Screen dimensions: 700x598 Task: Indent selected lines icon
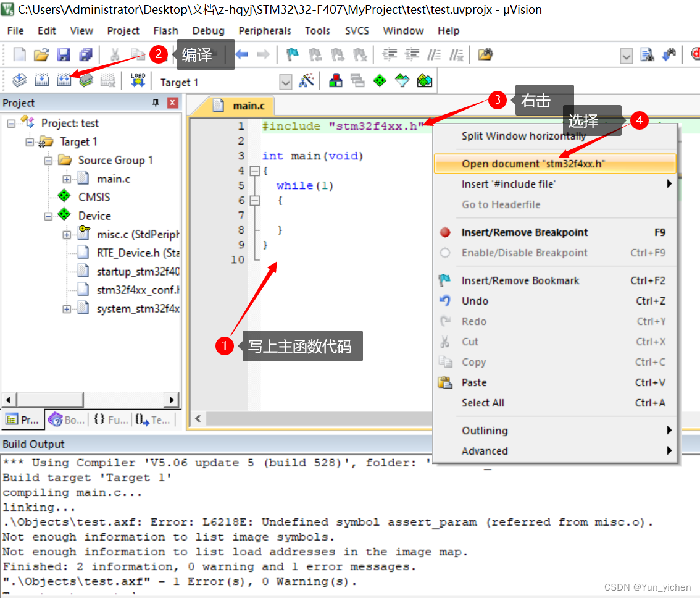(x=390, y=54)
